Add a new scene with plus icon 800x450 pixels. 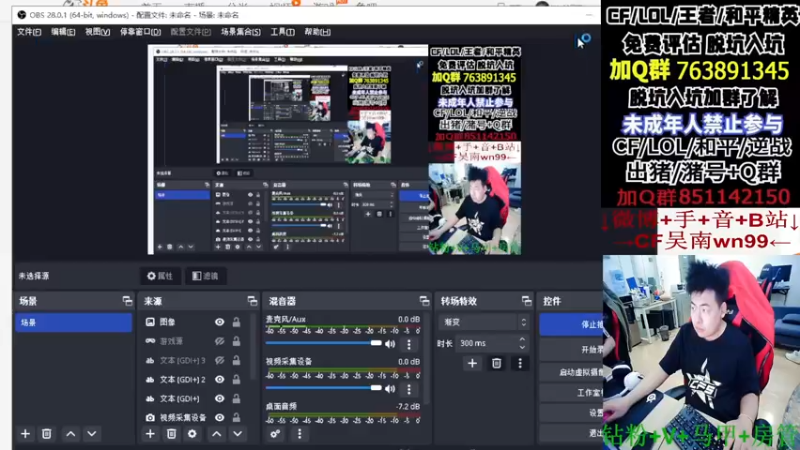(25, 434)
